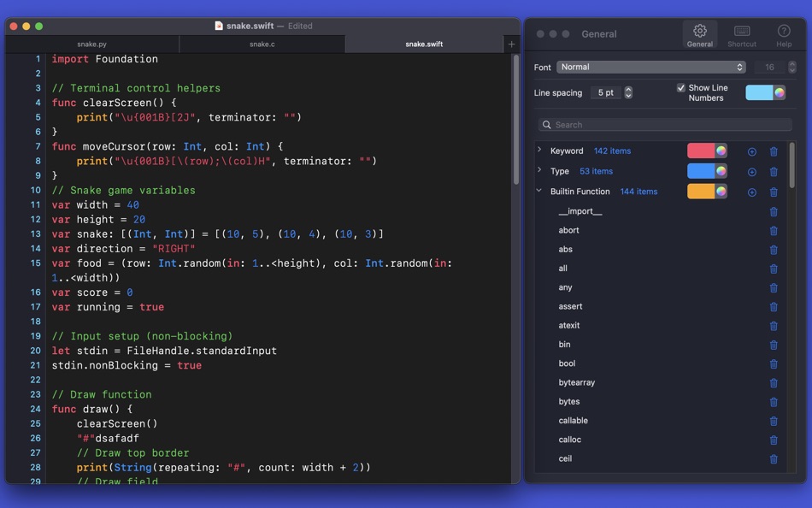This screenshot has height=508, width=812.
Task: Click the font size field showing 16
Action: coord(769,67)
